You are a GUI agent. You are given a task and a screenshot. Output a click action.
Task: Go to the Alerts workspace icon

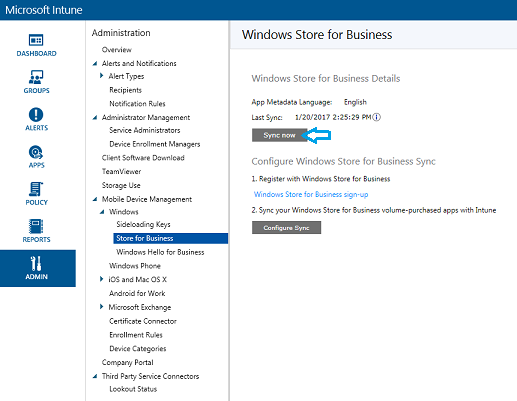click(36, 114)
